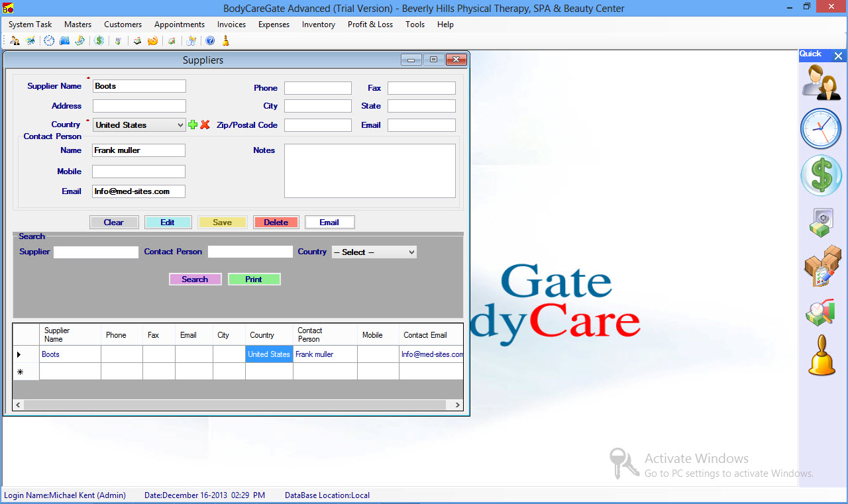Click the blue Help question mark icon
This screenshot has height=504, width=848.
[210, 41]
